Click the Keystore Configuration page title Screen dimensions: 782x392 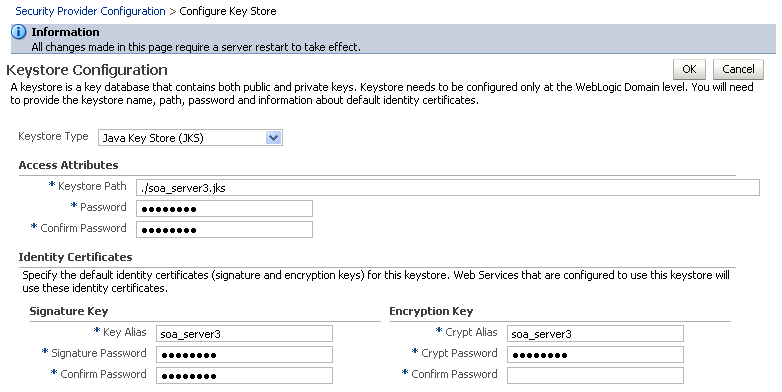(87, 70)
